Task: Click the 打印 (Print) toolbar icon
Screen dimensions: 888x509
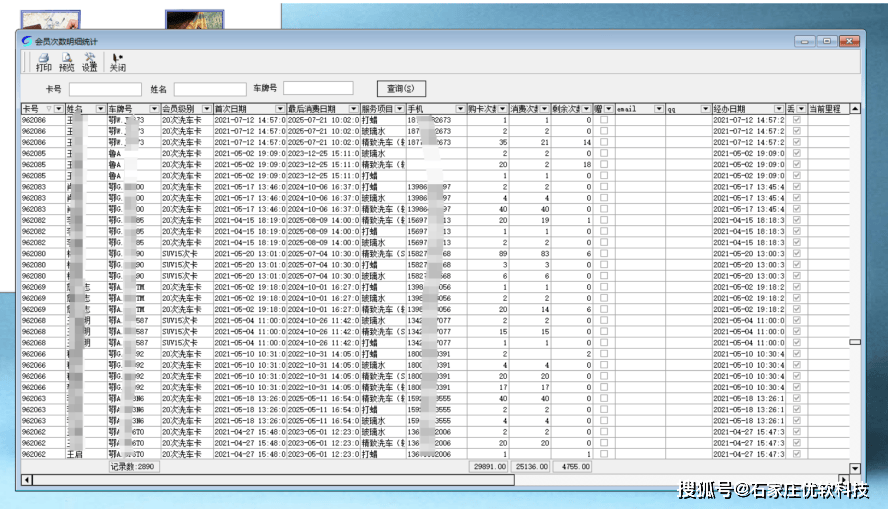Action: point(43,62)
